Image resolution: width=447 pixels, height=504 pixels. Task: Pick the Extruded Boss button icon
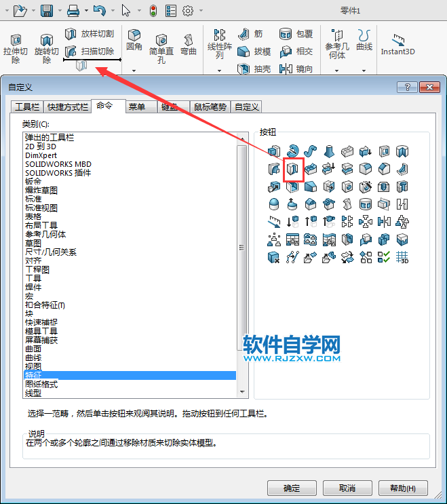click(274, 151)
